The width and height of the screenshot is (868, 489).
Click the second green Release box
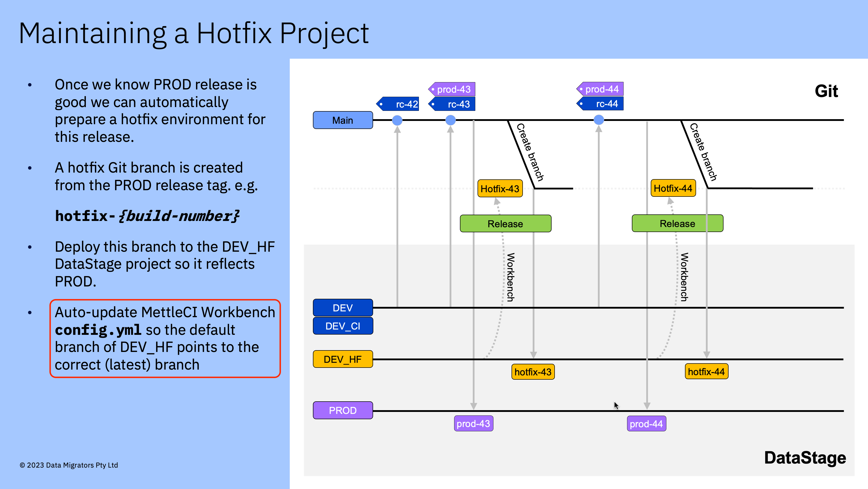pos(677,223)
